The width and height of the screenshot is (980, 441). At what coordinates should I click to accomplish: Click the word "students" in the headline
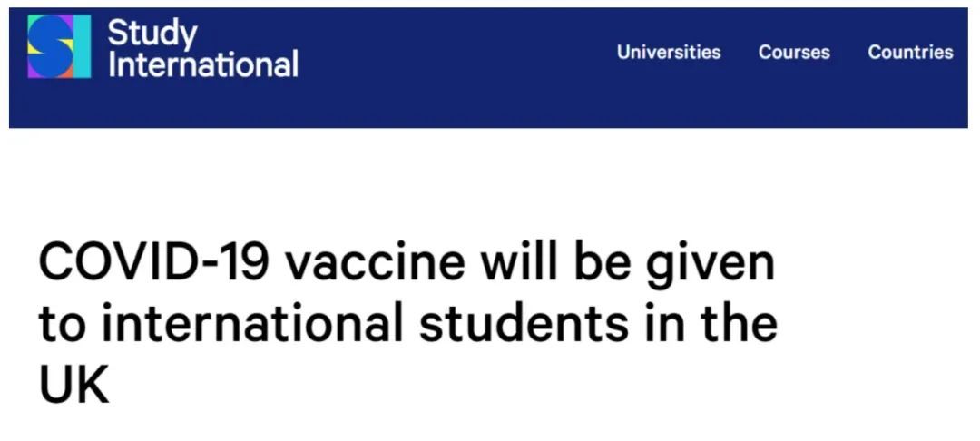coord(524,324)
